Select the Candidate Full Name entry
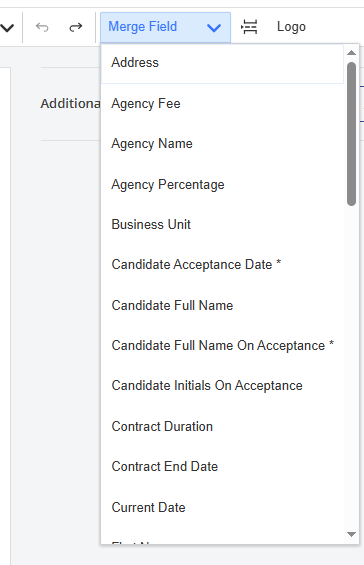The image size is (364, 565). pyautogui.click(x=222, y=306)
